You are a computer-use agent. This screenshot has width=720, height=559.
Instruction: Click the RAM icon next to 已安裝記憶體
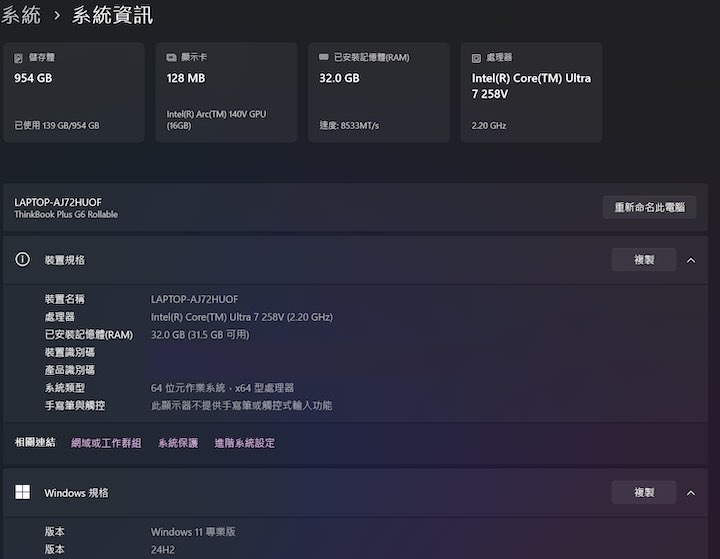tap(324, 57)
